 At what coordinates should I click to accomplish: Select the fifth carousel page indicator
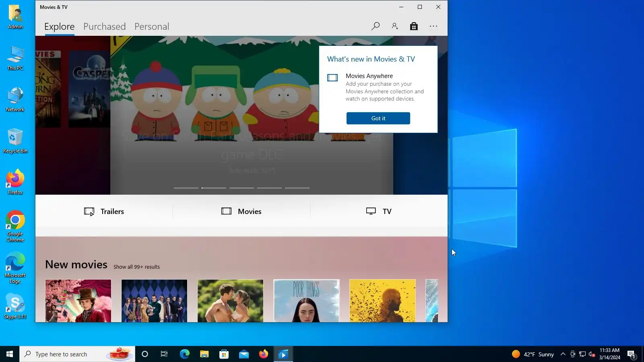297,188
